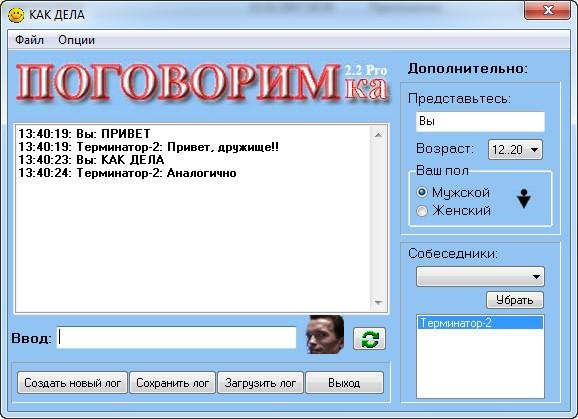The width and height of the screenshot is (578, 419).
Task: Select the Женский radio button
Action: (x=422, y=211)
